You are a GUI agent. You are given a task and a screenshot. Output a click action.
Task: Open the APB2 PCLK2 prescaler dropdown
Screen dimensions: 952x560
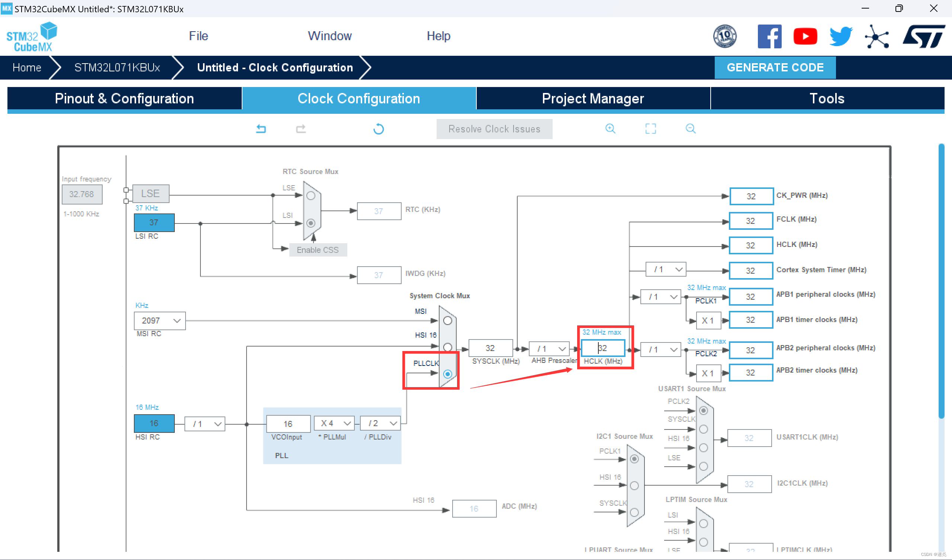pos(661,350)
